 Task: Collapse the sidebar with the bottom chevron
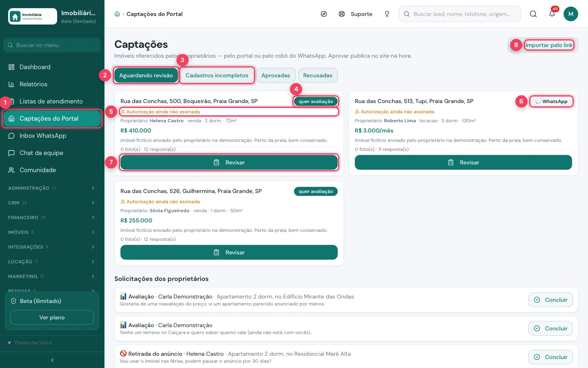click(x=52, y=360)
